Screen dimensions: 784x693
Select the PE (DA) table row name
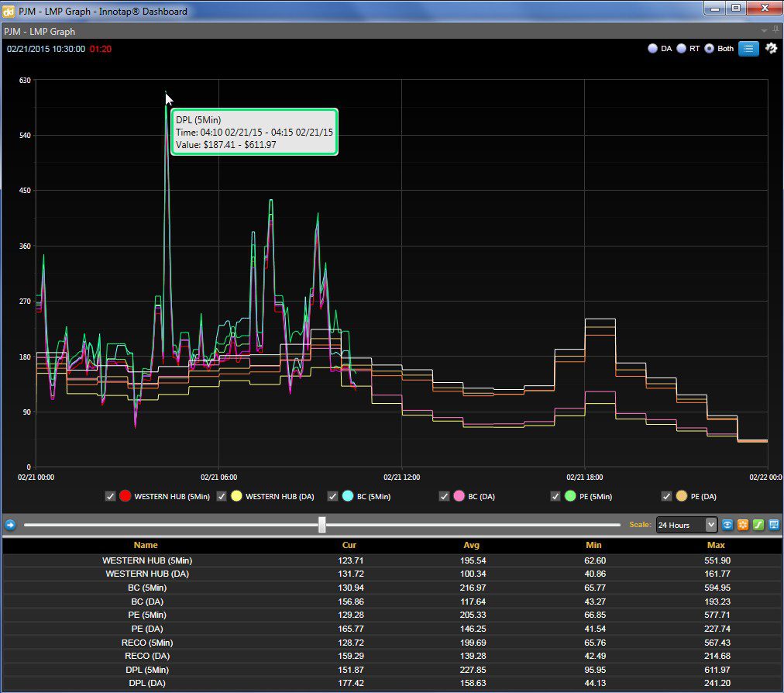pos(147,629)
